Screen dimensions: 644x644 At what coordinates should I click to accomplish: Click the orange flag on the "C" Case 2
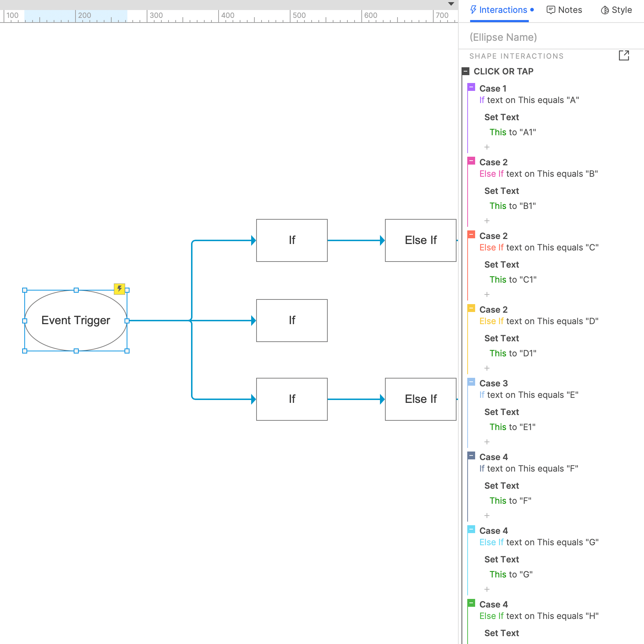[x=471, y=235]
